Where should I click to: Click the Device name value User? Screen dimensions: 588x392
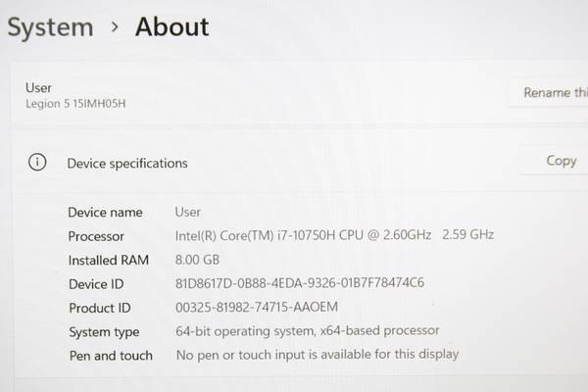[187, 212]
